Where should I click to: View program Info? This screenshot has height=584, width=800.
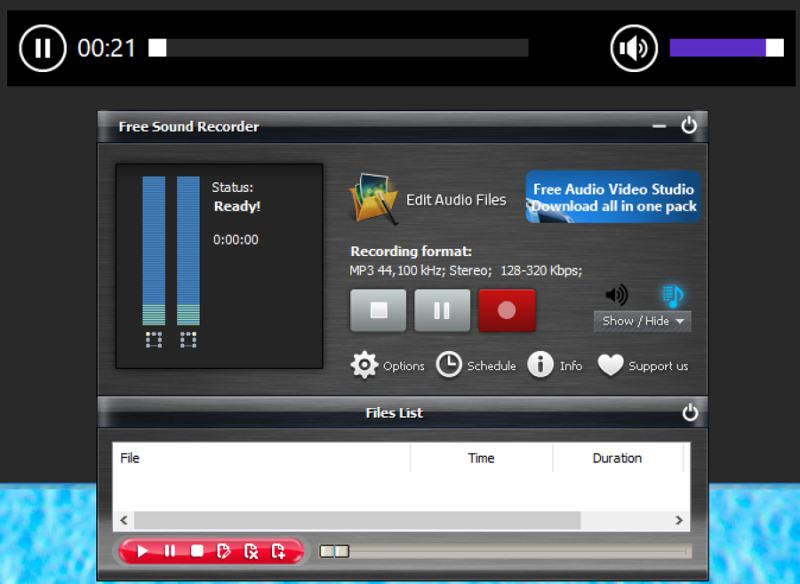pyautogui.click(x=539, y=365)
